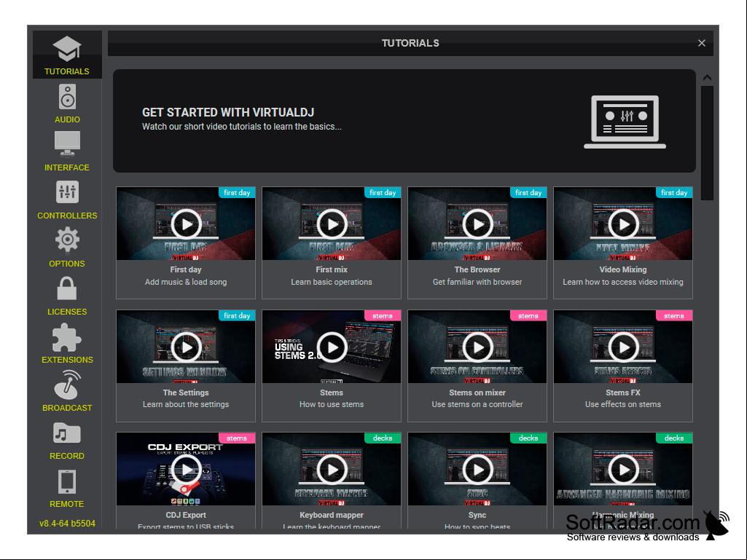747x560 pixels.
Task: Play the CDJ Export tutorial video
Action: pyautogui.click(x=186, y=470)
